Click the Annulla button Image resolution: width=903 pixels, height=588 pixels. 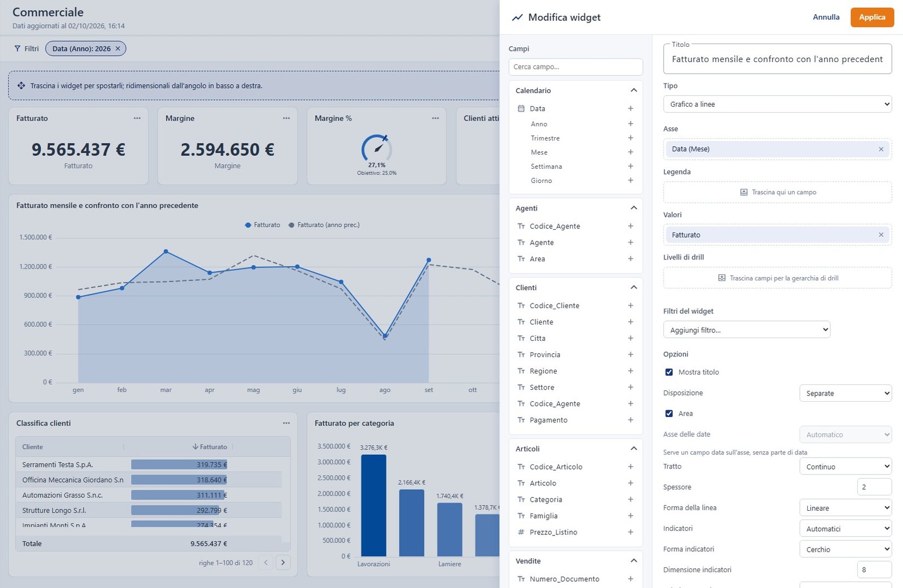(826, 17)
